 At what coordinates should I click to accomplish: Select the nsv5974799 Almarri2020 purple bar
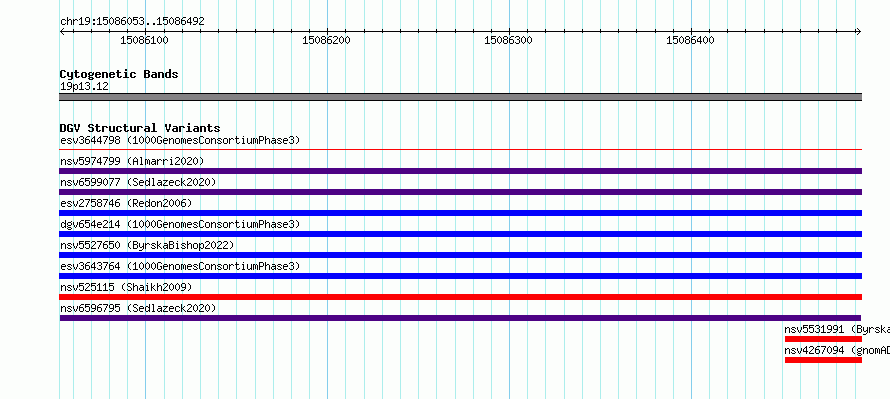tap(460, 171)
